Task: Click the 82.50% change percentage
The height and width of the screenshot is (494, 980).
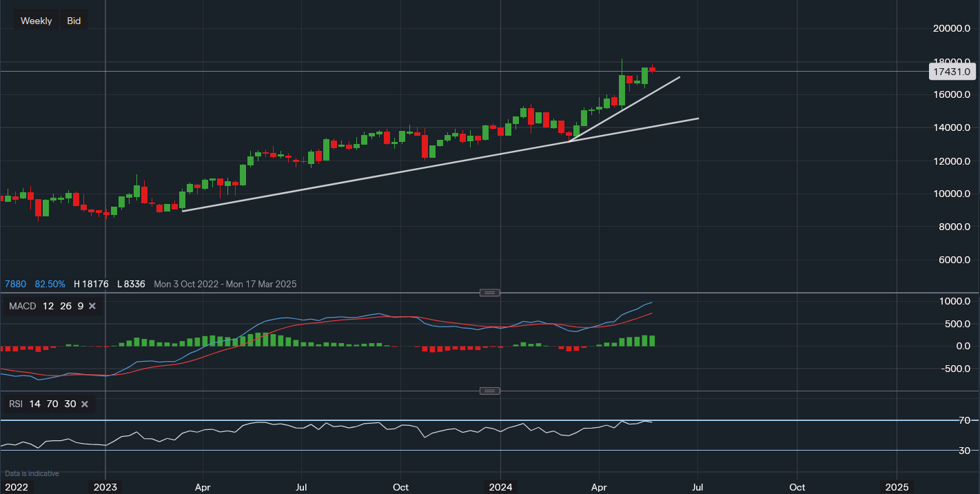Action: [50, 284]
